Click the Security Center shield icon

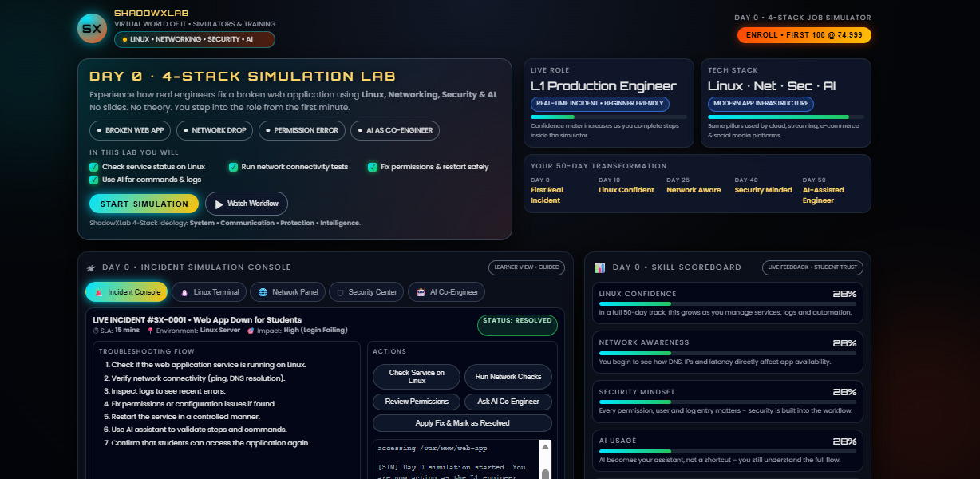[340, 292]
